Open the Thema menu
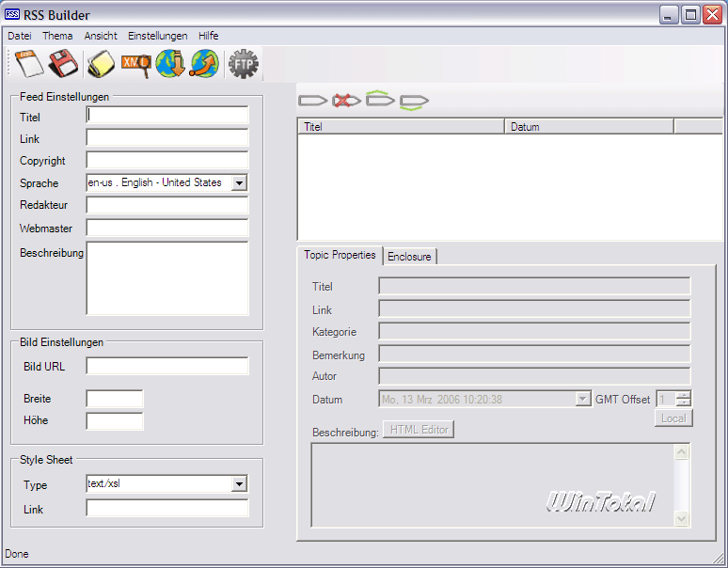728x568 pixels. (57, 36)
